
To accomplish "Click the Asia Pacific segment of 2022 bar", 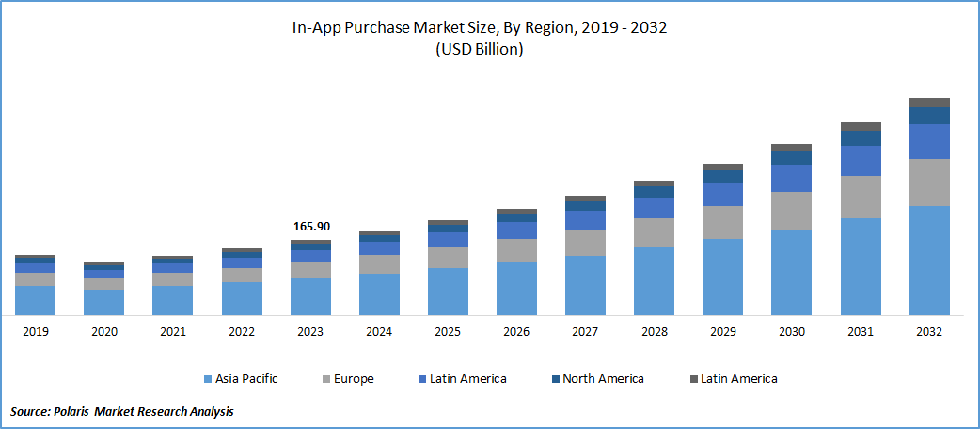I will coord(242,299).
